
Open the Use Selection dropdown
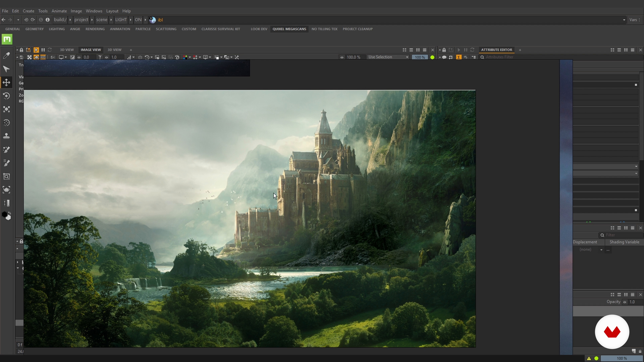[388, 57]
